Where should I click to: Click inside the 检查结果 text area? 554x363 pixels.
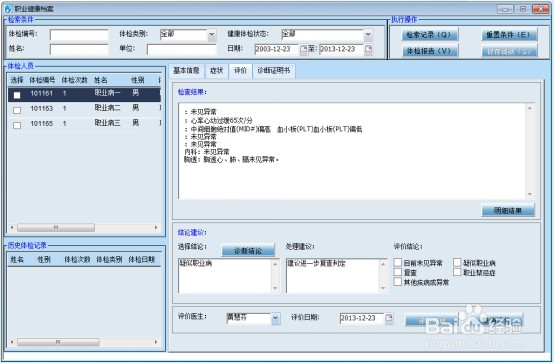click(352, 151)
